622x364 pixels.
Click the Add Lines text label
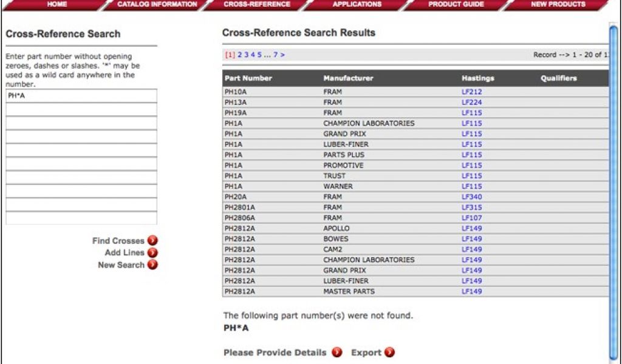(x=125, y=253)
